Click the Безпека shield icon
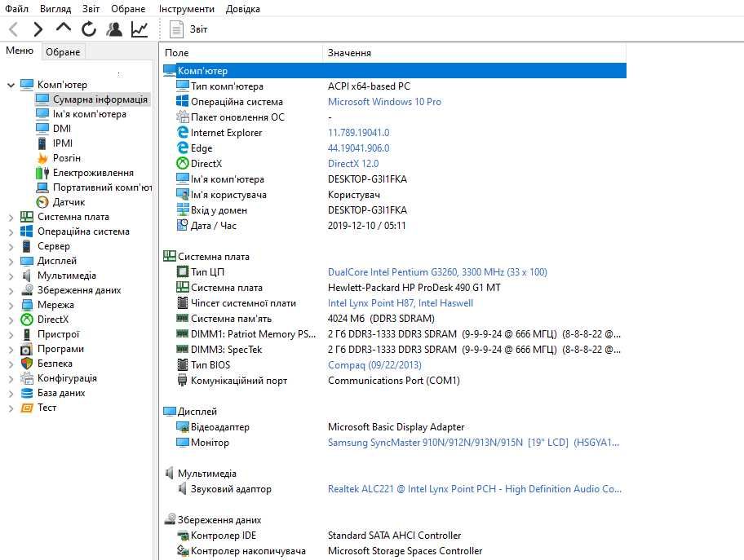 tap(27, 364)
